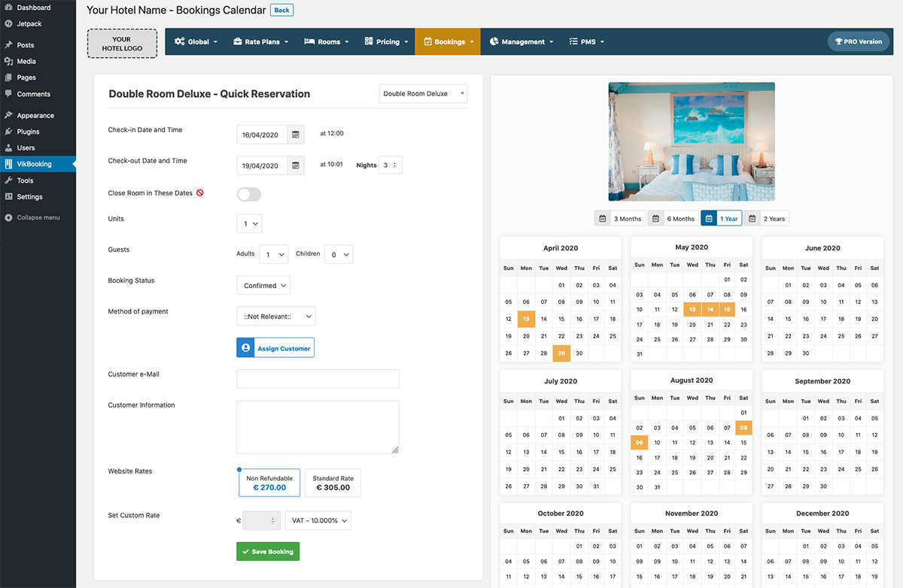
Task: Click the Back button next to the title
Action: click(281, 10)
